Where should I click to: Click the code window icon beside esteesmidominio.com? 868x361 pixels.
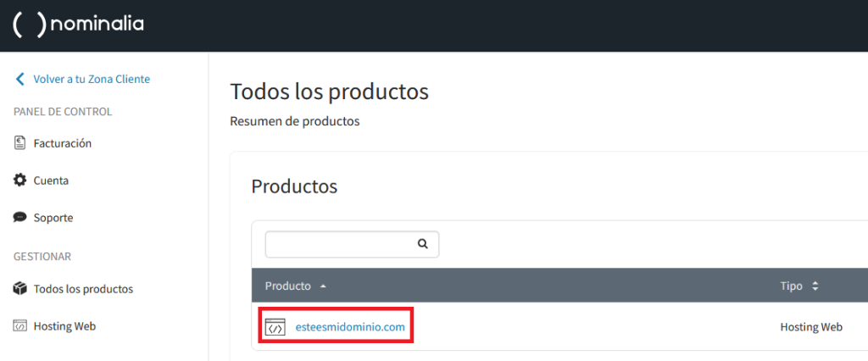(275, 327)
